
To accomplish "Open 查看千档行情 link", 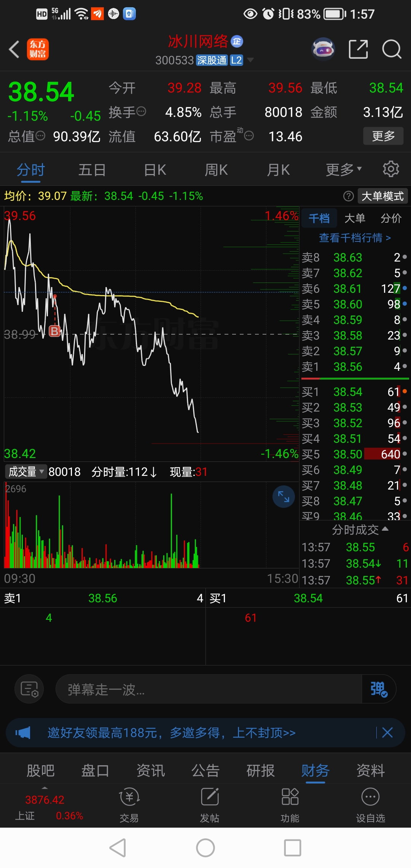I will (x=355, y=238).
